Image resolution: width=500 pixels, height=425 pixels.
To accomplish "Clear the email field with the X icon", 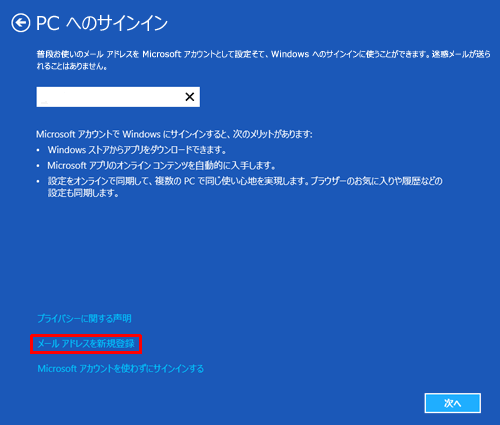I will pos(190,97).
